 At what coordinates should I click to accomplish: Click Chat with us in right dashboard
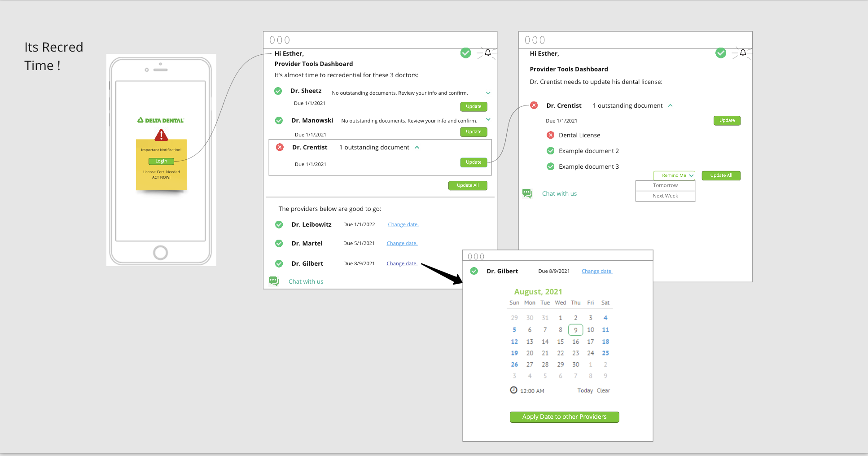click(559, 193)
